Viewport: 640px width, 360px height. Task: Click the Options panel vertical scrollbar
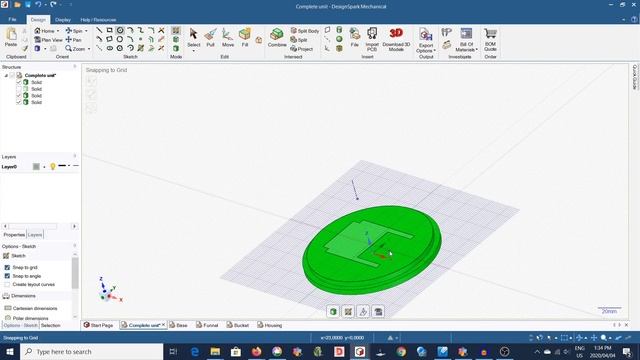[x=75, y=273]
